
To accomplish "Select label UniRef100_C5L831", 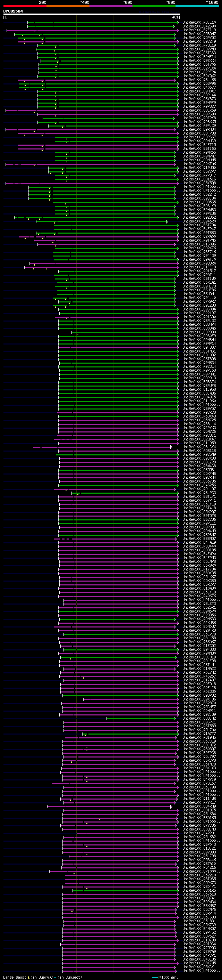I will coord(199,921).
